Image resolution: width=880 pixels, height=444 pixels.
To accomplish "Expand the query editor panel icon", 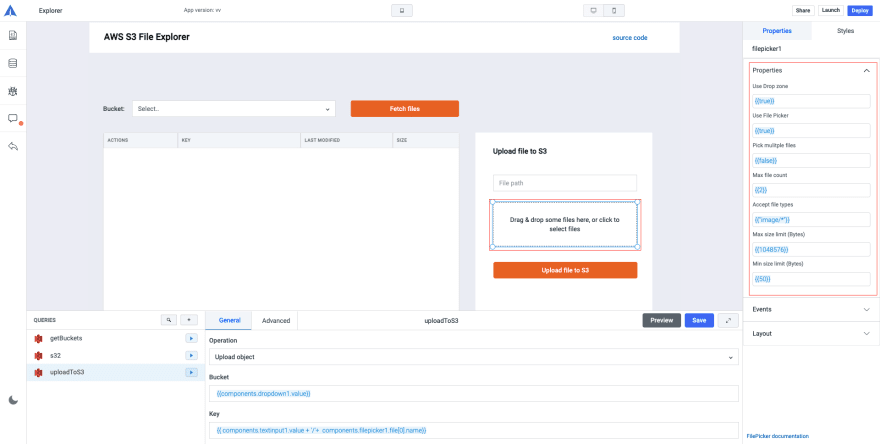I will click(728, 321).
